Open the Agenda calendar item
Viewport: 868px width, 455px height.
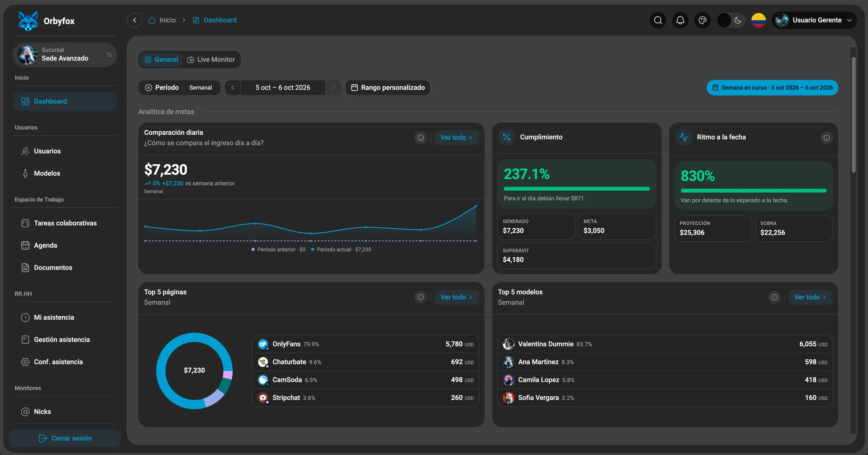(65, 245)
